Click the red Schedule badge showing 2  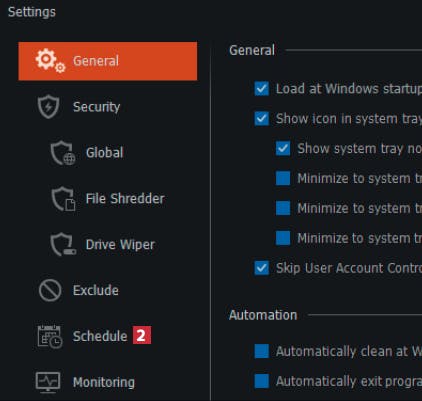pyautogui.click(x=142, y=335)
